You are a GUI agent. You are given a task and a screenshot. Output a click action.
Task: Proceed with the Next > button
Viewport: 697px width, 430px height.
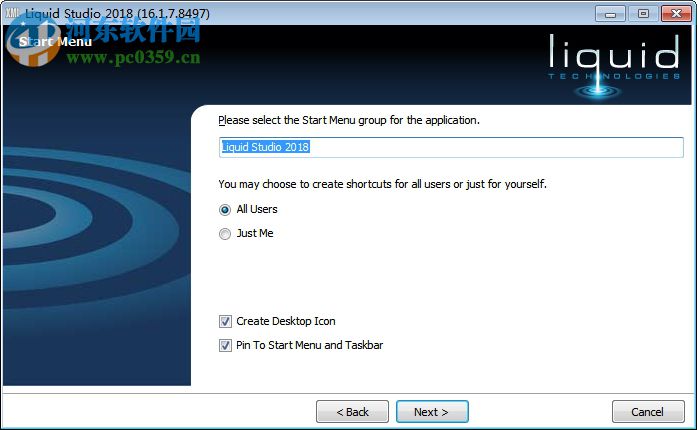(432, 412)
